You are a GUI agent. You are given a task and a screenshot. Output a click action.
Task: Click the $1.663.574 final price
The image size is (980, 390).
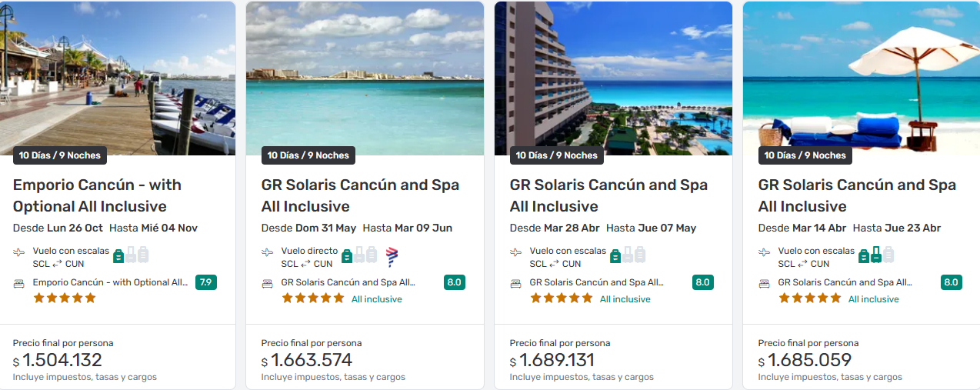coord(311,360)
